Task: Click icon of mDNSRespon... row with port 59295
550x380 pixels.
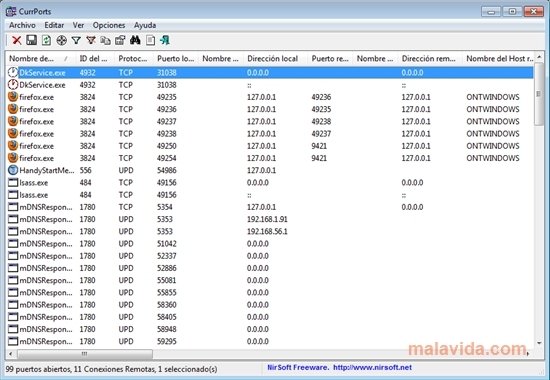Action: point(13,341)
